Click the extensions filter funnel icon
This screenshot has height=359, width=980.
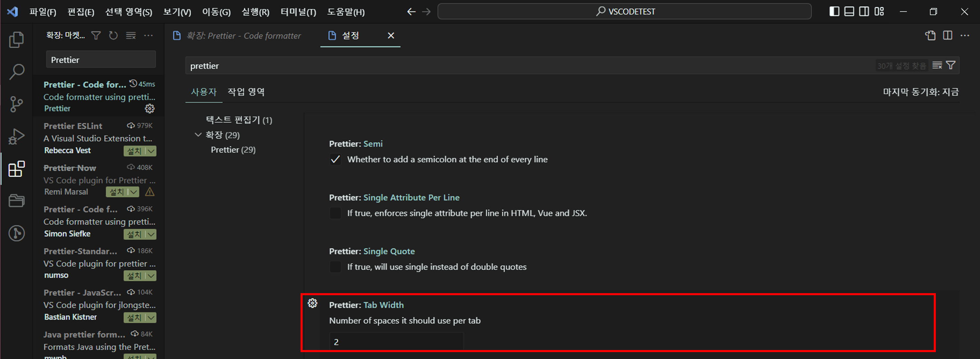click(96, 36)
